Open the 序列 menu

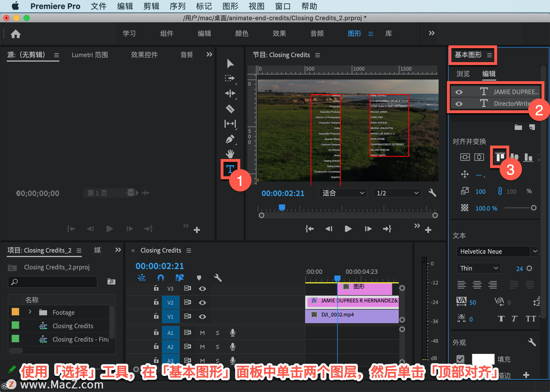(177, 6)
